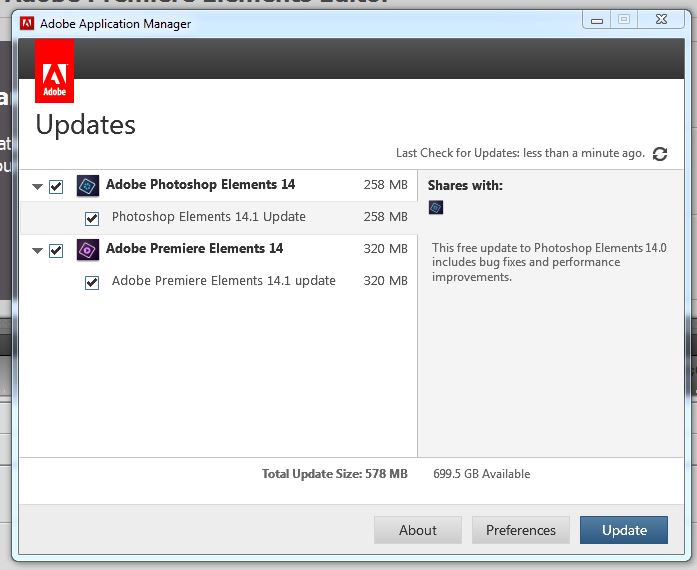The height and width of the screenshot is (570, 697).
Task: Click the 320 MB size for Premiere Elements 14
Action: click(385, 249)
